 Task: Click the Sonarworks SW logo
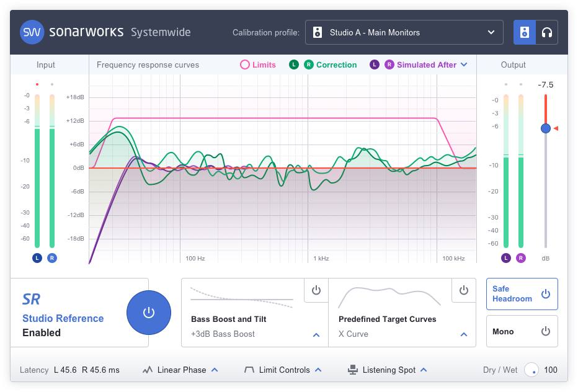32,32
